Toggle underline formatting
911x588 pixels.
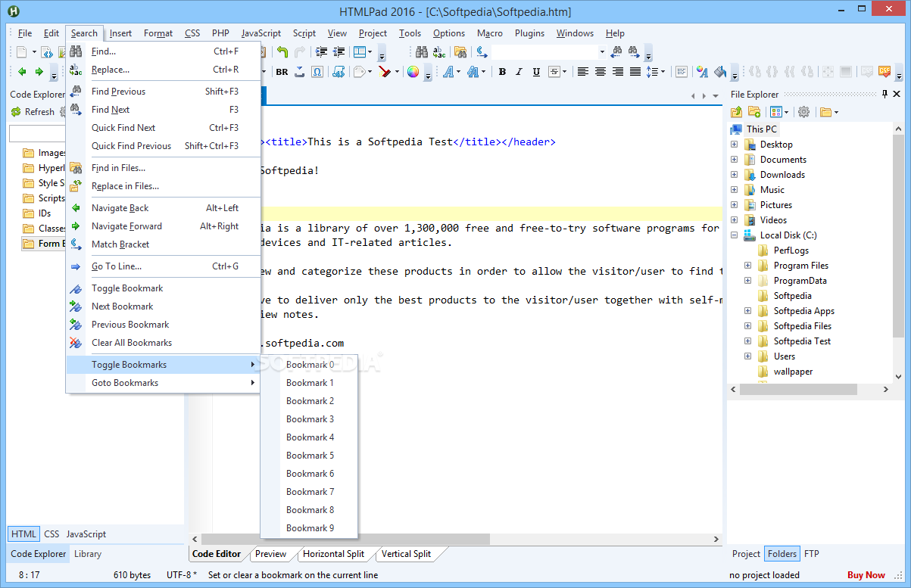click(x=536, y=72)
